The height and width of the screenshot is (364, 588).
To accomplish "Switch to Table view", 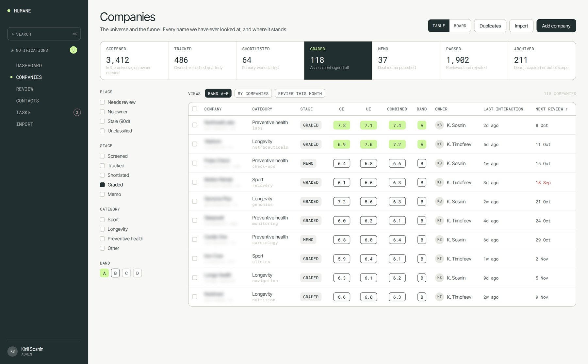I will click(x=439, y=26).
